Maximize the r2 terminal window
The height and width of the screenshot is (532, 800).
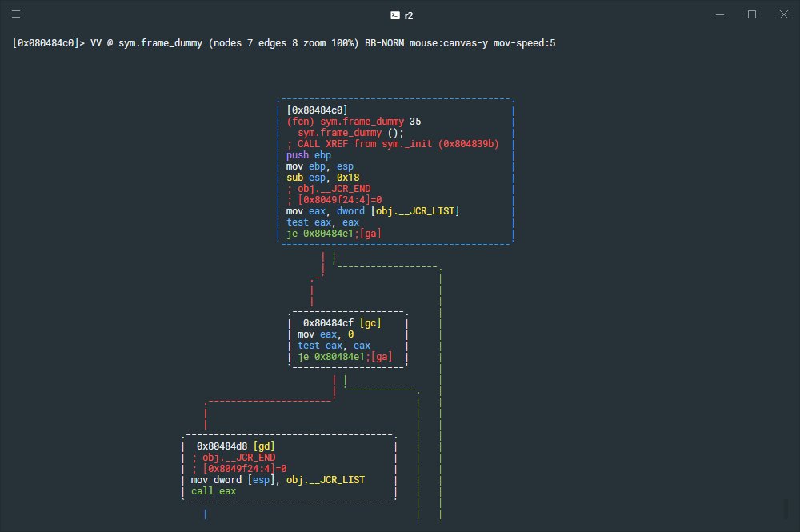(x=751, y=14)
